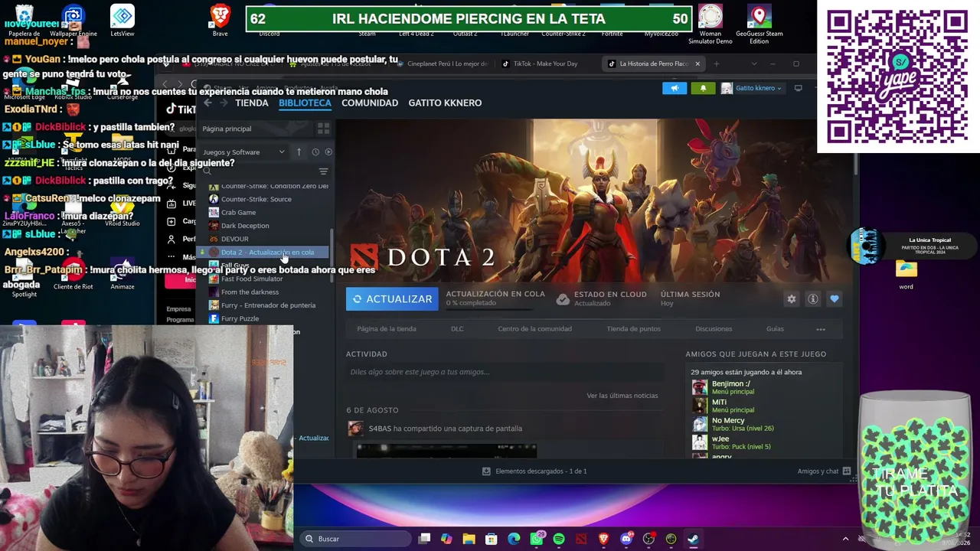This screenshot has height=551, width=980.
Task: Filter library by ready-to-play icon
Action: click(328, 152)
